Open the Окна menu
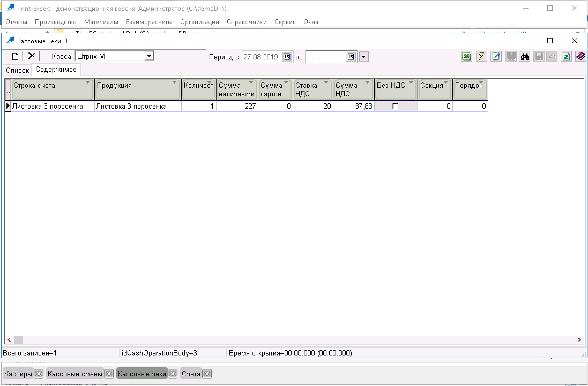This screenshot has height=386, width=588. tap(311, 22)
